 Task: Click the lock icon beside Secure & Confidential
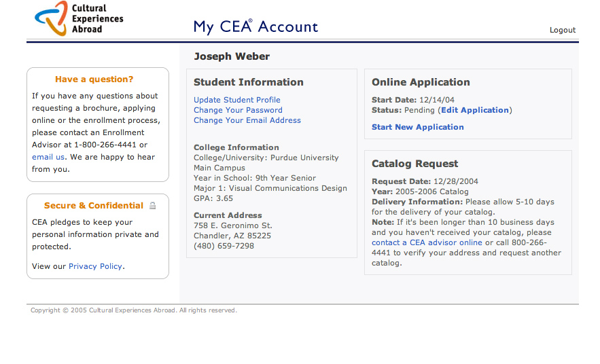click(153, 206)
